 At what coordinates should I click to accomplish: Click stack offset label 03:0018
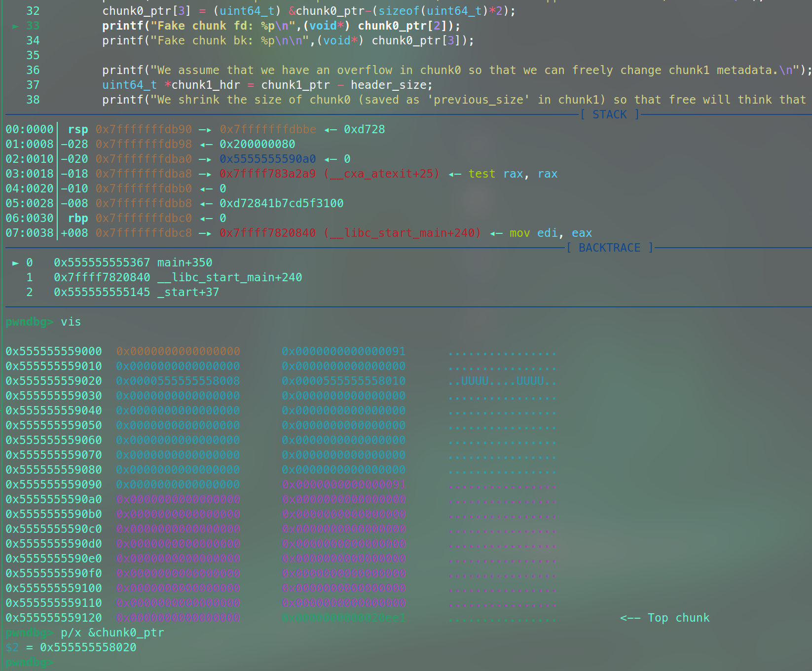pos(30,174)
